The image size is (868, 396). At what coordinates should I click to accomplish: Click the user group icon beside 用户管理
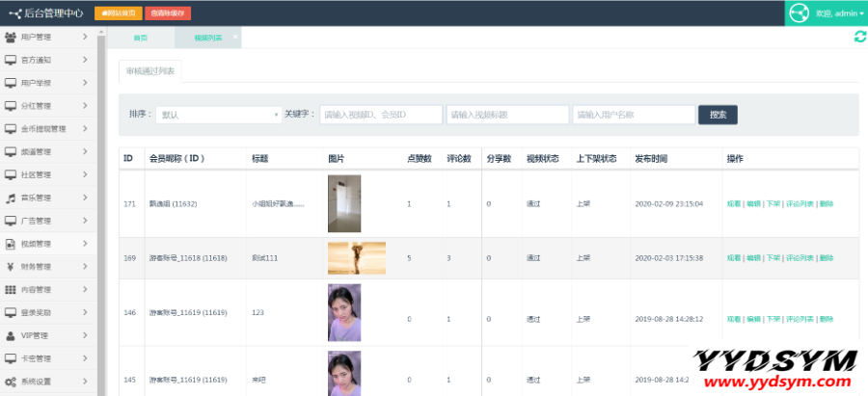tap(11, 38)
